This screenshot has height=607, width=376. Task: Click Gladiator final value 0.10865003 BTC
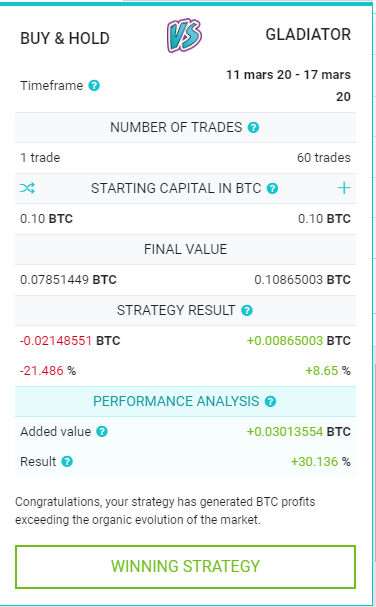coord(302,279)
